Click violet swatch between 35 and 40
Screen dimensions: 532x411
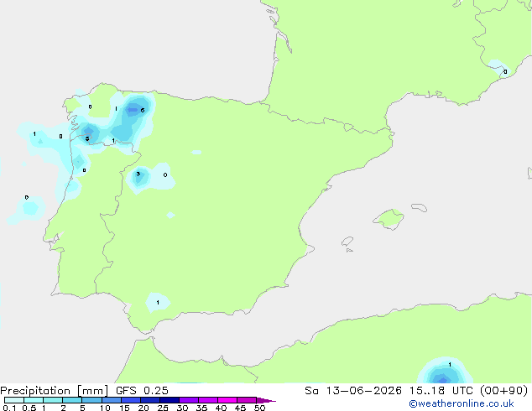tap(208, 400)
